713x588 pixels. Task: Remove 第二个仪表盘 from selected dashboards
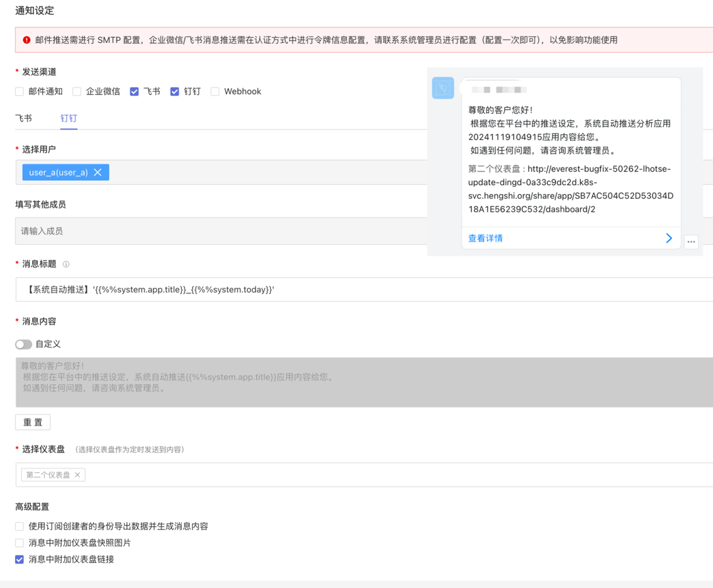click(77, 475)
